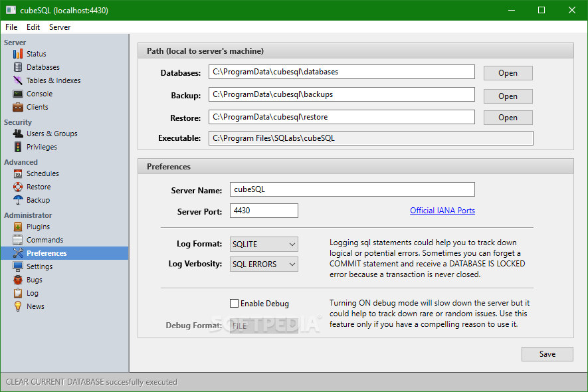Click Open button for Backup path
This screenshot has height=392, width=588.
tap(508, 96)
